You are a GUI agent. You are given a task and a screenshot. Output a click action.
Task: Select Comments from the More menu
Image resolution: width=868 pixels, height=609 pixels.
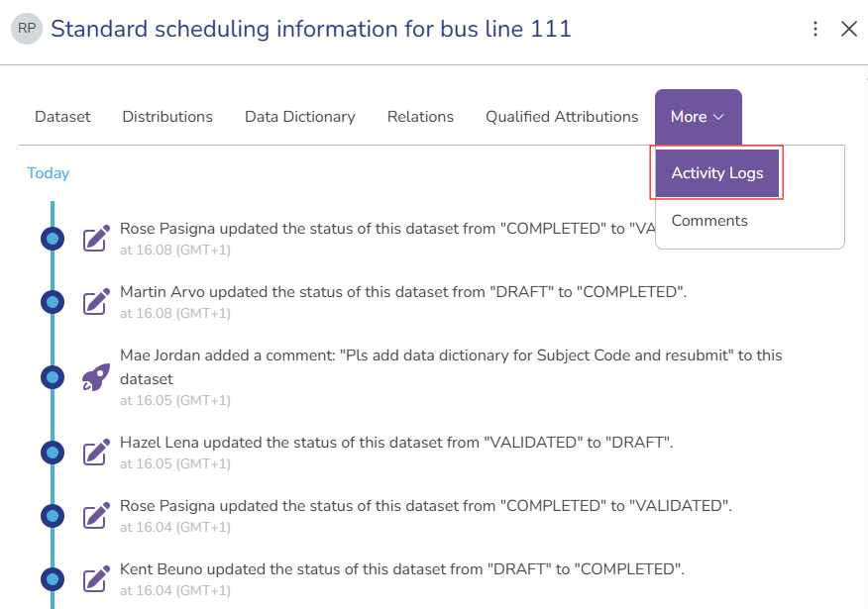tap(709, 220)
